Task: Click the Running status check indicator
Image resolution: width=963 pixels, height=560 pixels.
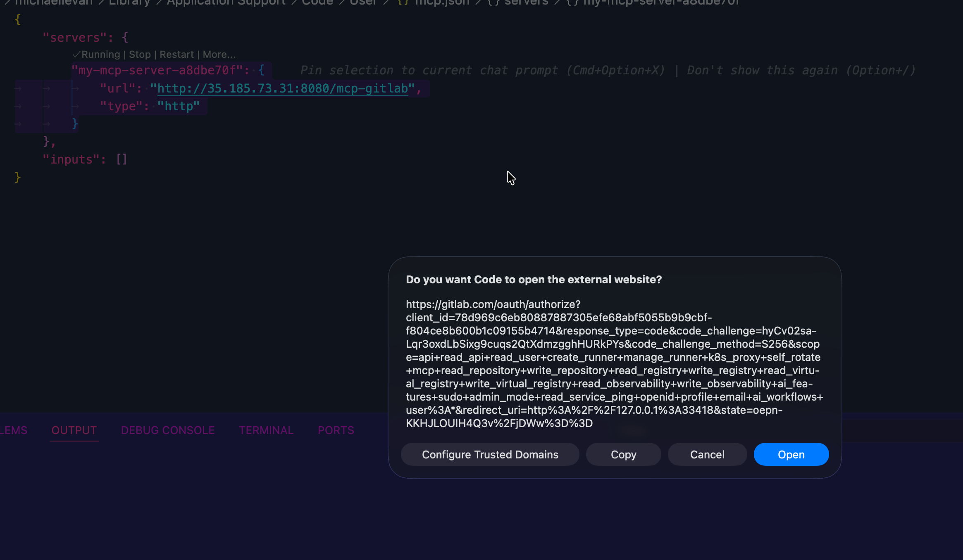Action: [x=97, y=55]
